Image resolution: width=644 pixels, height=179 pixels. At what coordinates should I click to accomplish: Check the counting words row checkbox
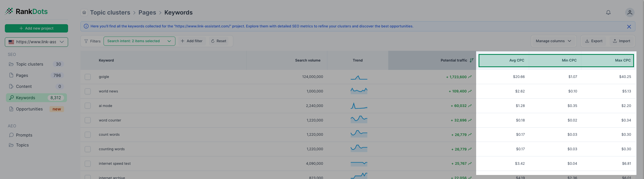(88, 149)
